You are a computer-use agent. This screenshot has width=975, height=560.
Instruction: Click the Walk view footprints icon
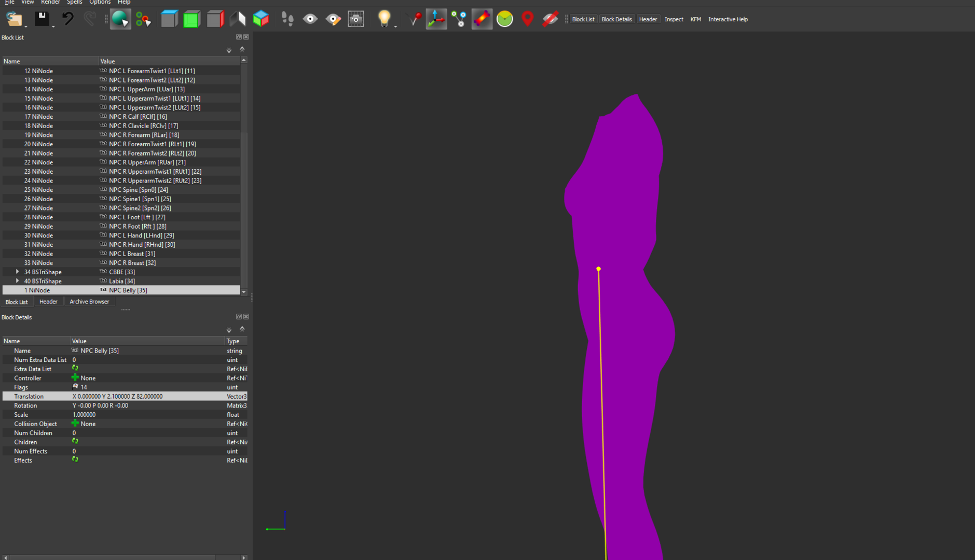(x=287, y=19)
